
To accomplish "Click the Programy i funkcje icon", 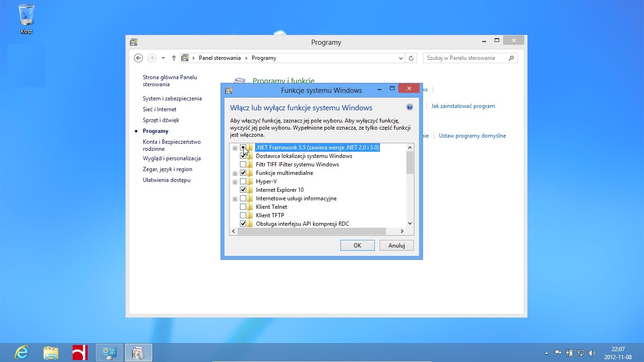I will pyautogui.click(x=240, y=81).
